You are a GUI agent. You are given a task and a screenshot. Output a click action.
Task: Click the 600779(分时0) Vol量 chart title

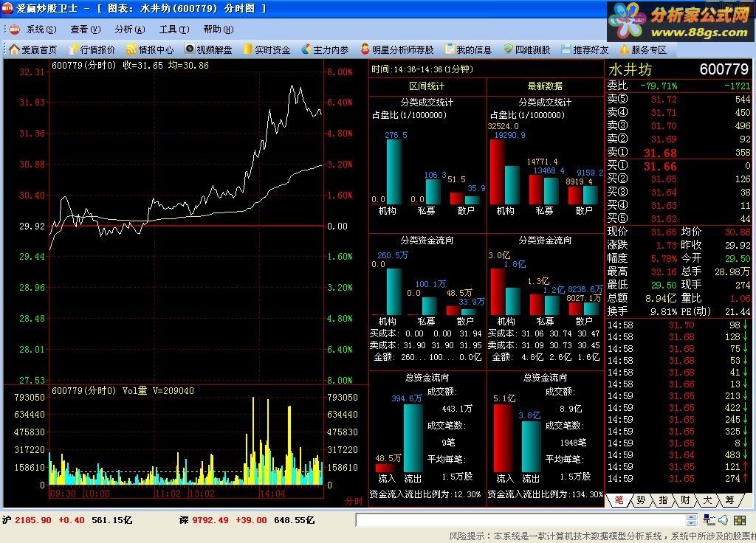tap(123, 391)
